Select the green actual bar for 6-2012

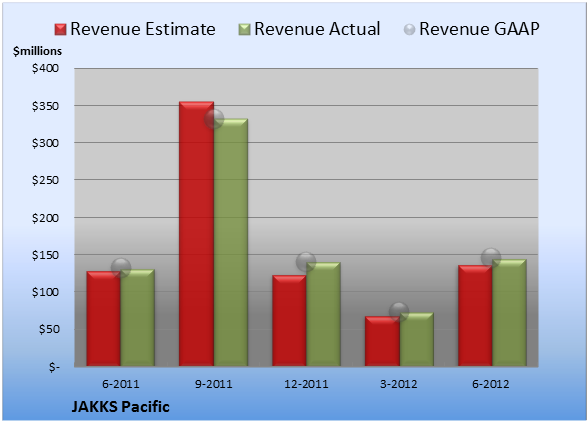(x=509, y=313)
